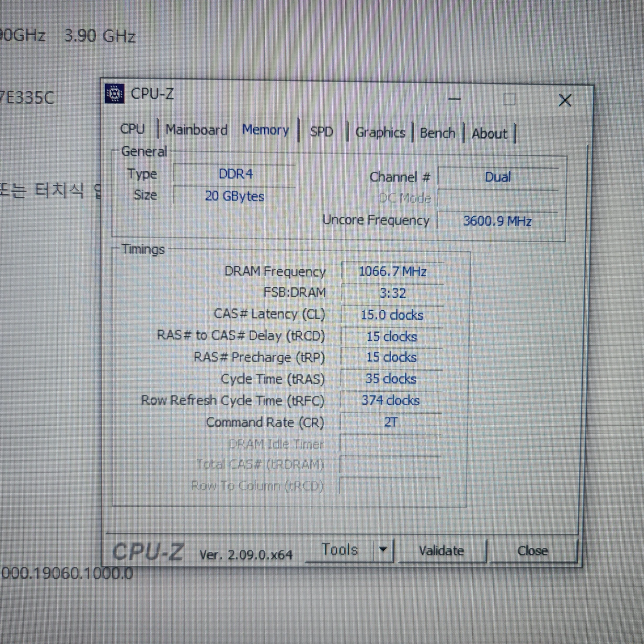Click the tRCD 15 clocks value
The height and width of the screenshot is (644, 644).
[392, 336]
